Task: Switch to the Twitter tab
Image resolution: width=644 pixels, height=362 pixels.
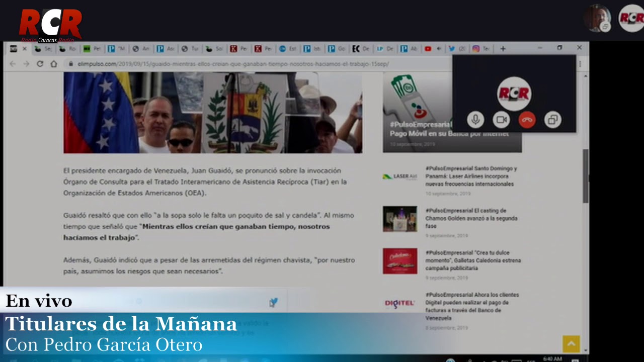Action: [457, 49]
